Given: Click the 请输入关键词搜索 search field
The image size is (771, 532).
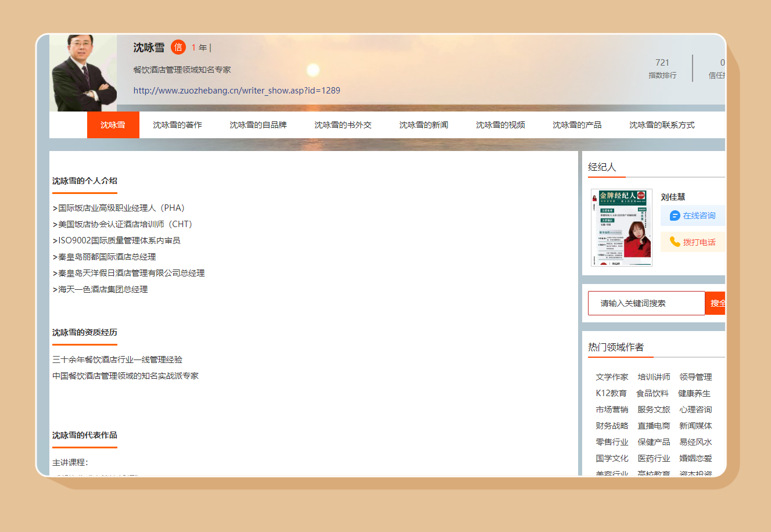Looking at the screenshot, I should (x=646, y=303).
